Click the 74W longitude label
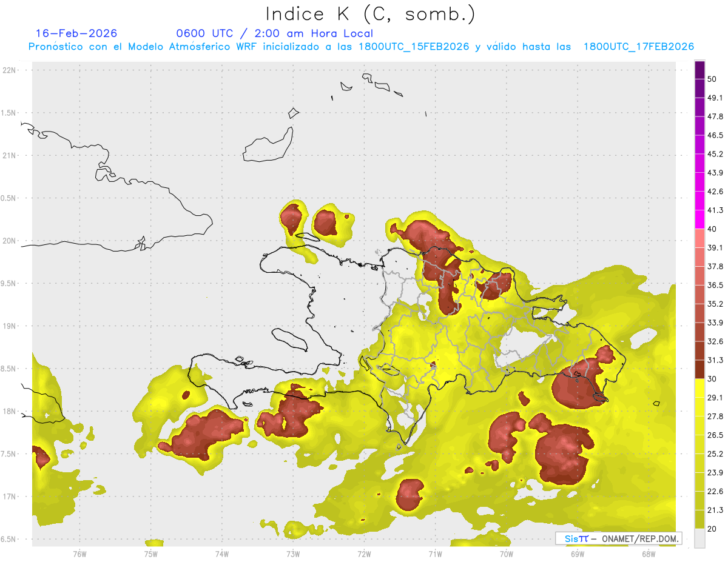This screenshot has width=728, height=562. pyautogui.click(x=222, y=554)
